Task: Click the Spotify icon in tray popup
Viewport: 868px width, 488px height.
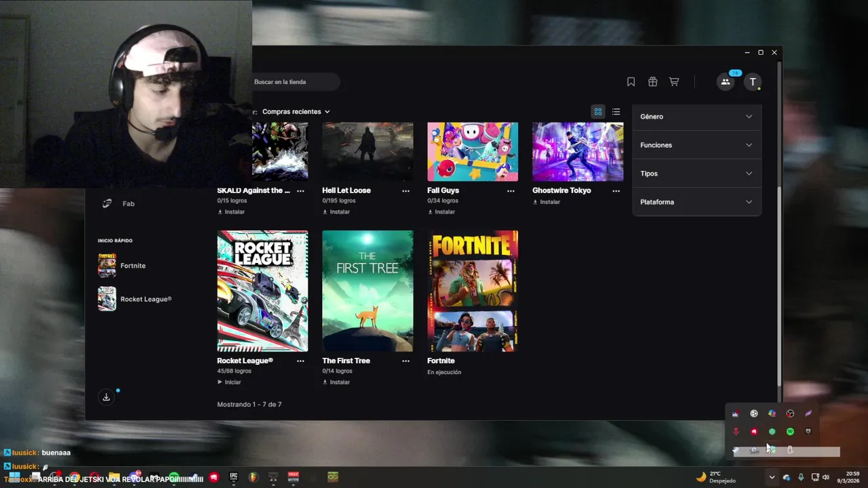Action: pyautogui.click(x=790, y=432)
